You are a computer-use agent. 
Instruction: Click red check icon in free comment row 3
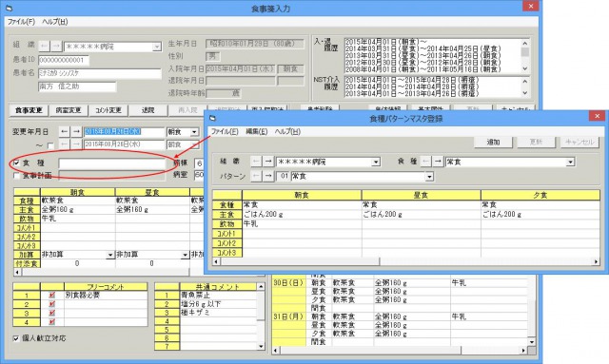click(x=52, y=314)
